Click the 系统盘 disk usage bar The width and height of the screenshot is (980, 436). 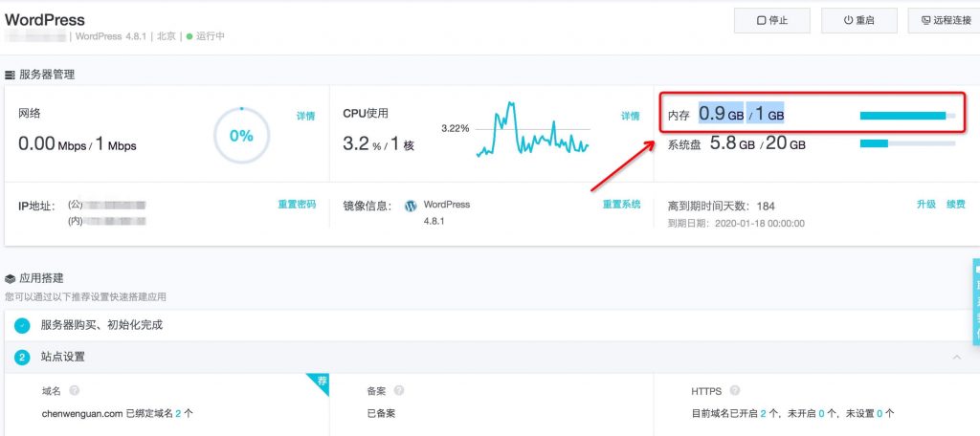click(x=907, y=143)
